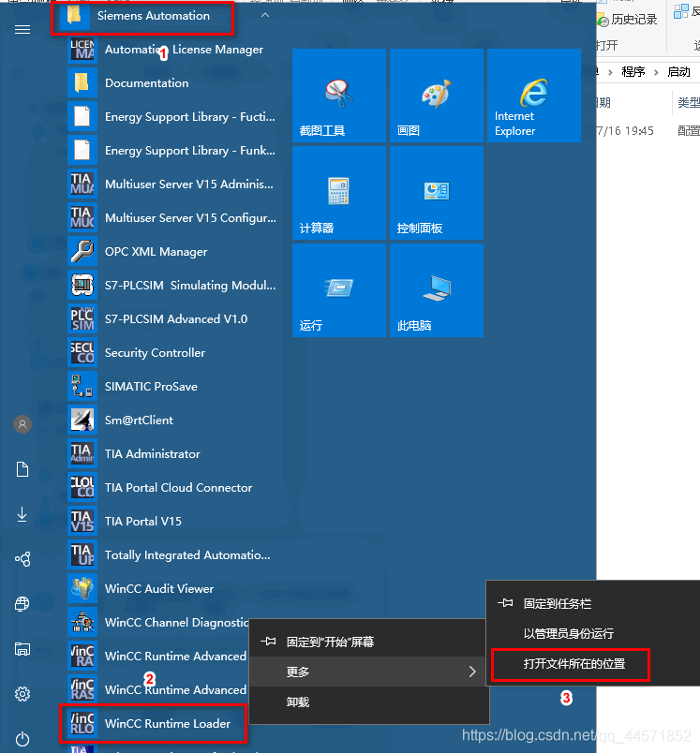Click 启动 breadcrumb in Explorer window
This screenshot has height=753, width=700.
point(678,72)
